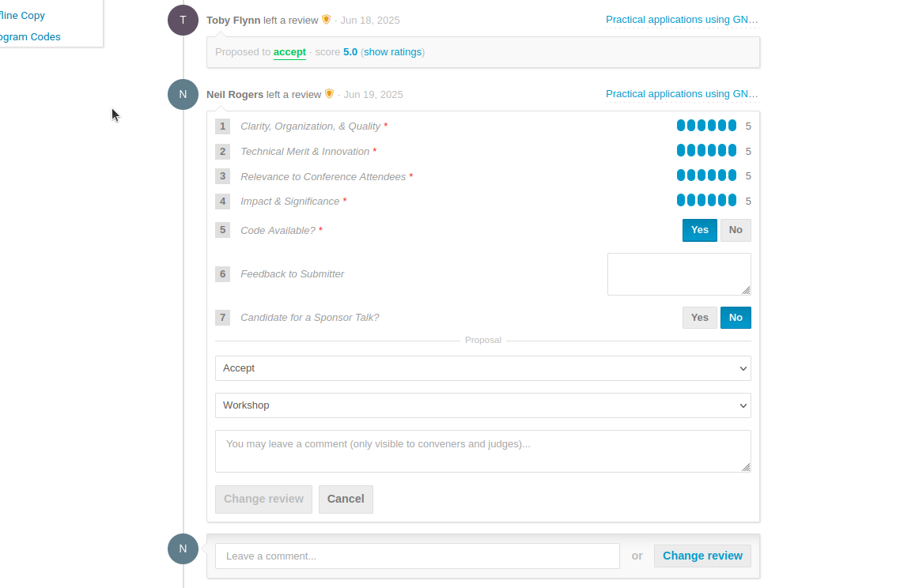The image size is (919, 588).
Task: Click Neil Rogers' review avatar icon
Action: (x=183, y=94)
